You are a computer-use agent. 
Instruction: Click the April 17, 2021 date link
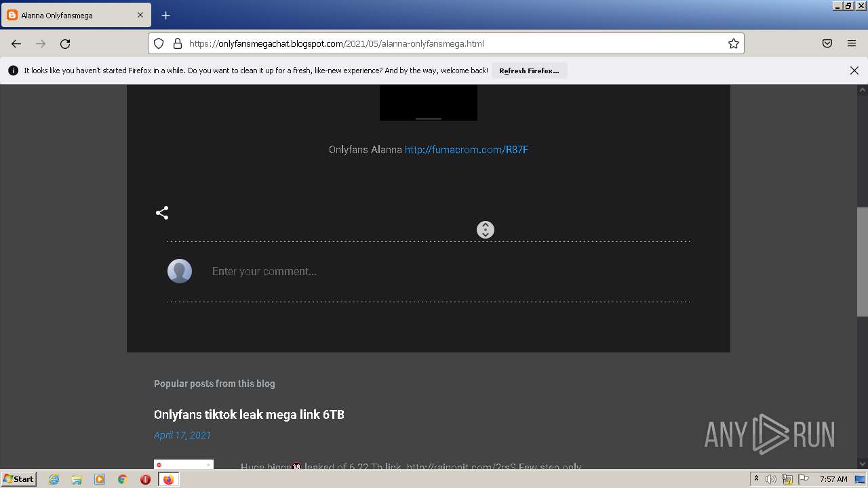(182, 435)
